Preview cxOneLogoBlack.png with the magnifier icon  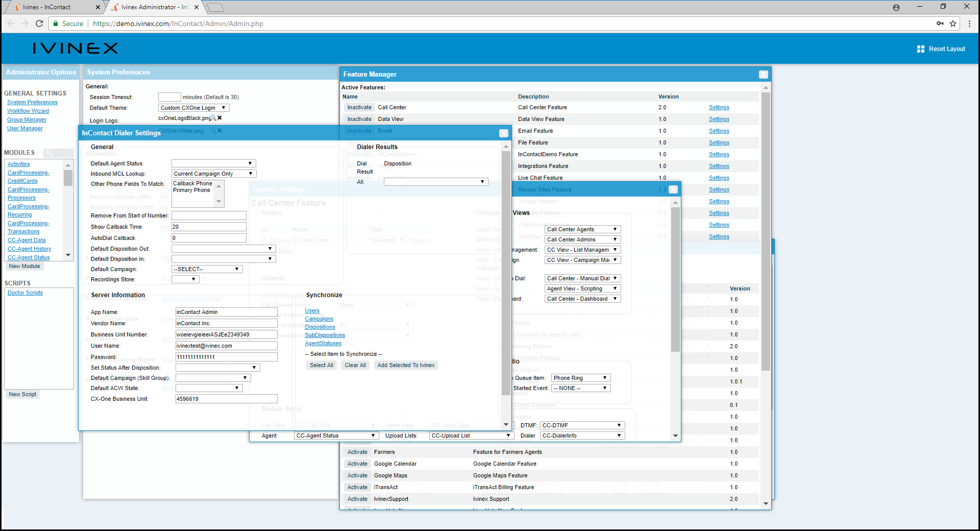click(x=214, y=118)
